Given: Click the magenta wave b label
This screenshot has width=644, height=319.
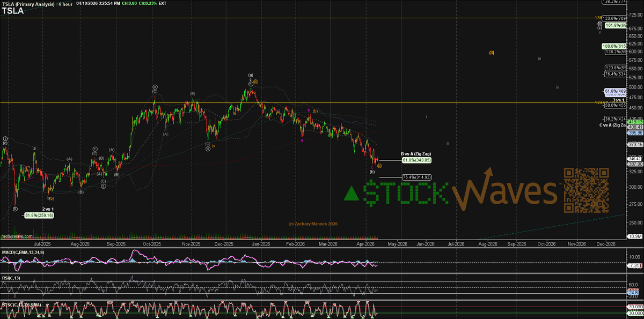Looking at the screenshot, I should point(309,110).
